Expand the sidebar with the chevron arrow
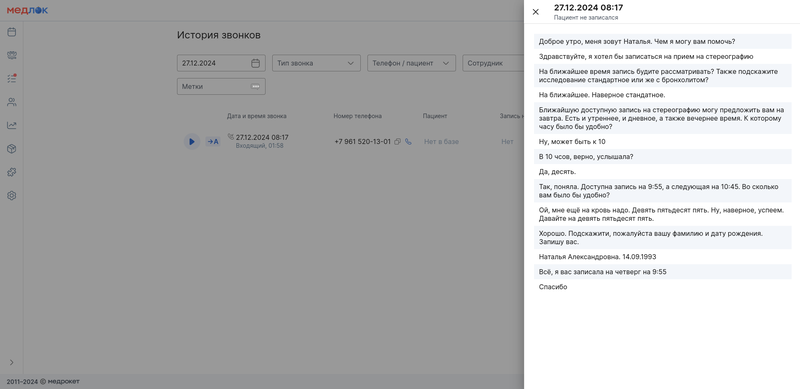 point(12,362)
